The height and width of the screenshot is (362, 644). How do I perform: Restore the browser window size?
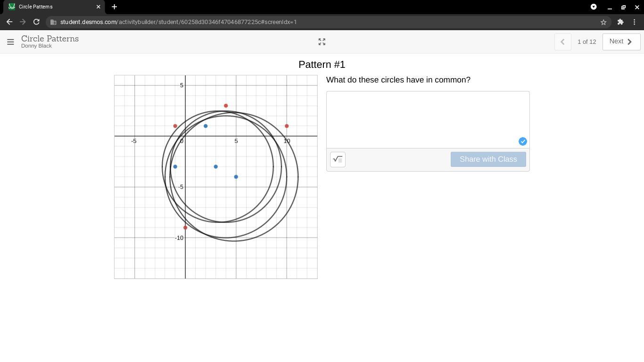tap(623, 7)
